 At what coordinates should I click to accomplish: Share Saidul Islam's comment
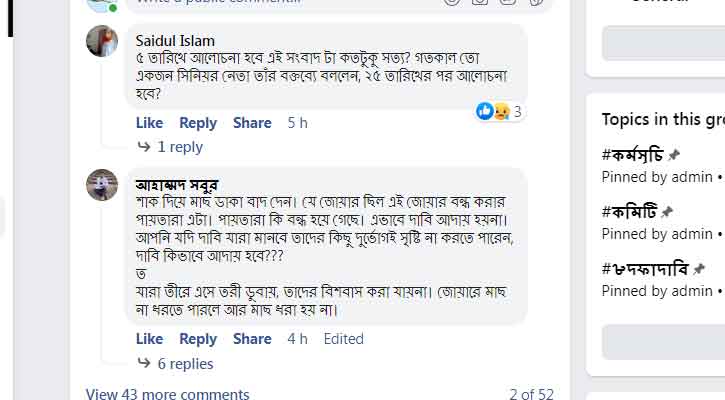[x=252, y=123]
